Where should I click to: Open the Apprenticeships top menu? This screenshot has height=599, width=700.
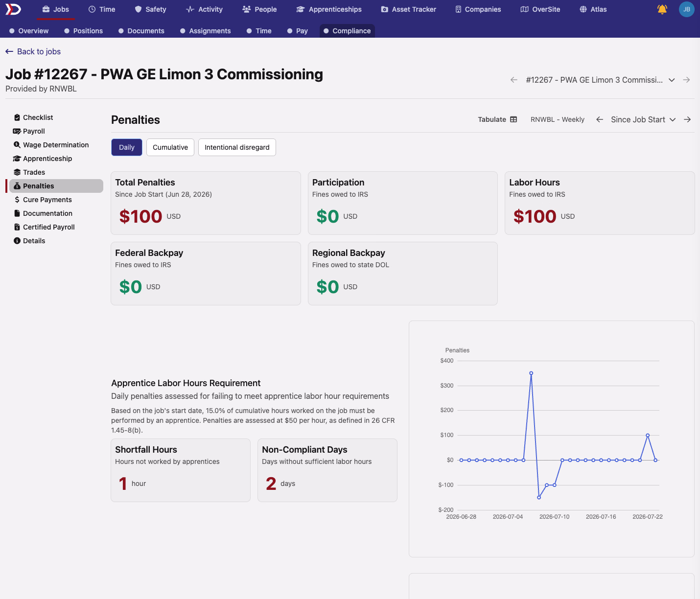pos(329,9)
